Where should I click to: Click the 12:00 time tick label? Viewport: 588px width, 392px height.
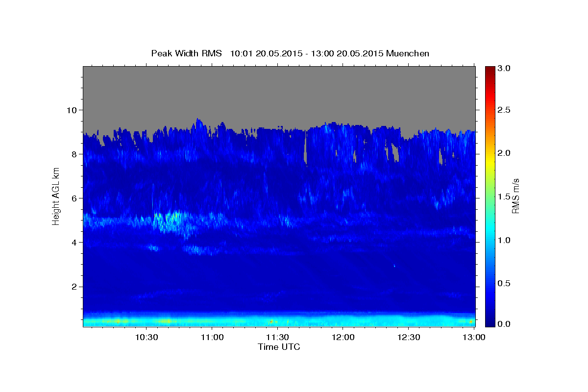(343, 337)
